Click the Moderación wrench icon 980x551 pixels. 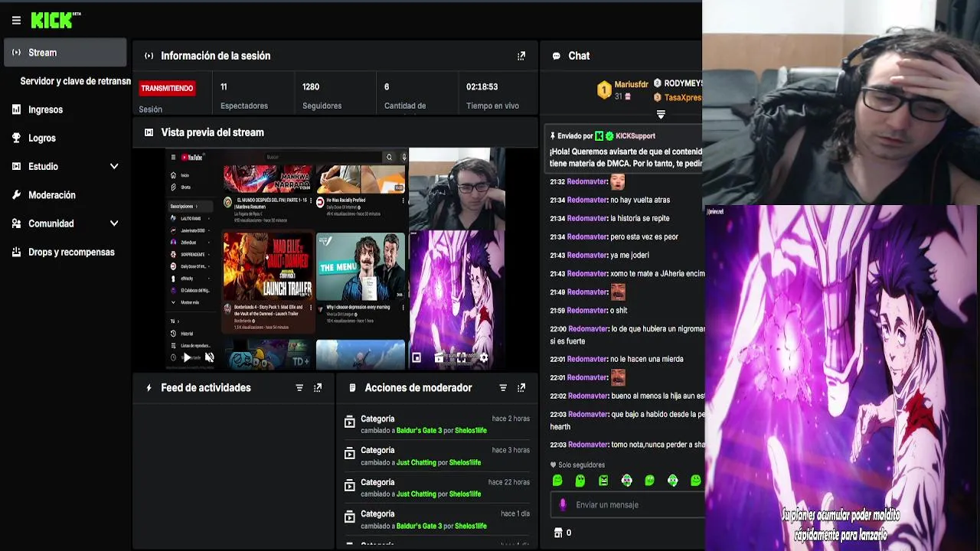[16, 195]
